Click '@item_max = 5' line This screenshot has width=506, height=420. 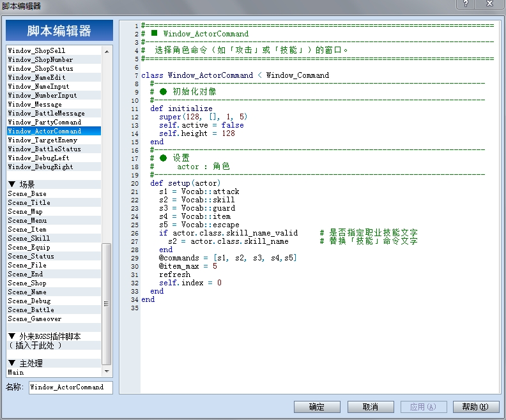188,266
